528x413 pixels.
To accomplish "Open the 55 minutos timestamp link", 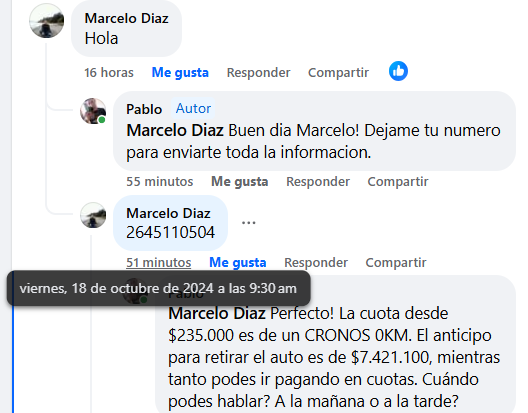I will tap(160, 182).
